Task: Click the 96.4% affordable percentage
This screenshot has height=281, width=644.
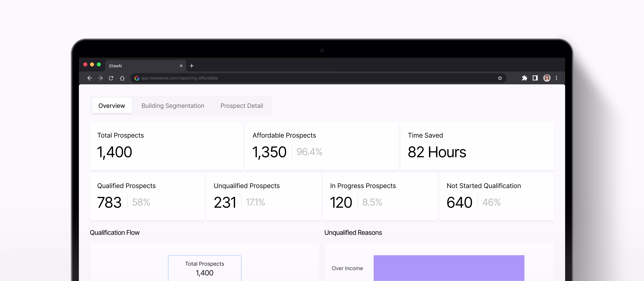Action: pyautogui.click(x=310, y=152)
